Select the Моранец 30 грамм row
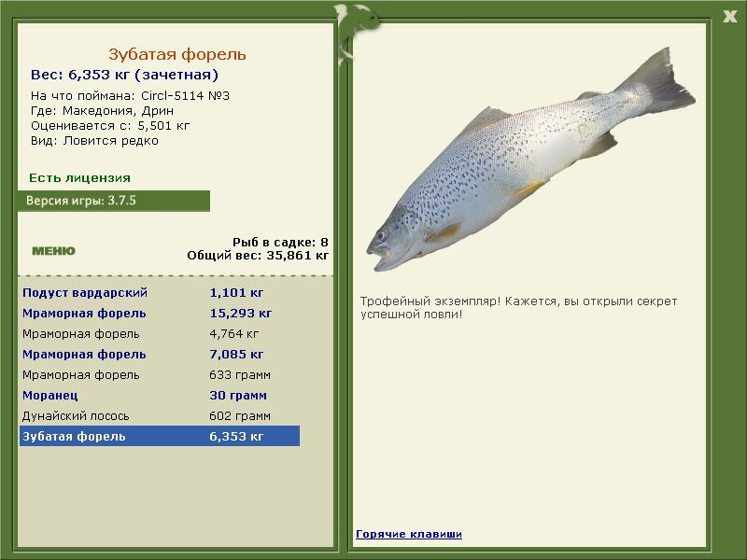 click(160, 395)
